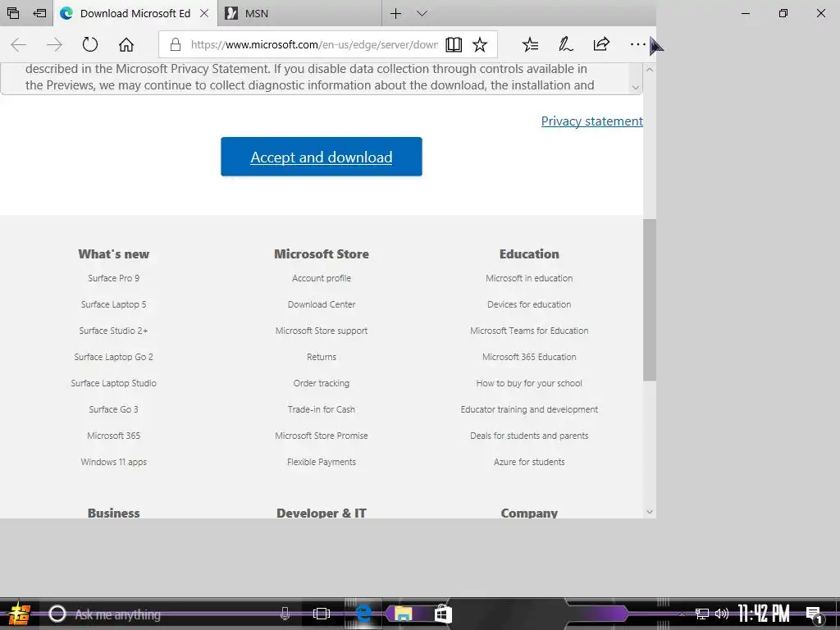Open Microsoft Teams for Education link
The image size is (840, 630).
coord(529,331)
